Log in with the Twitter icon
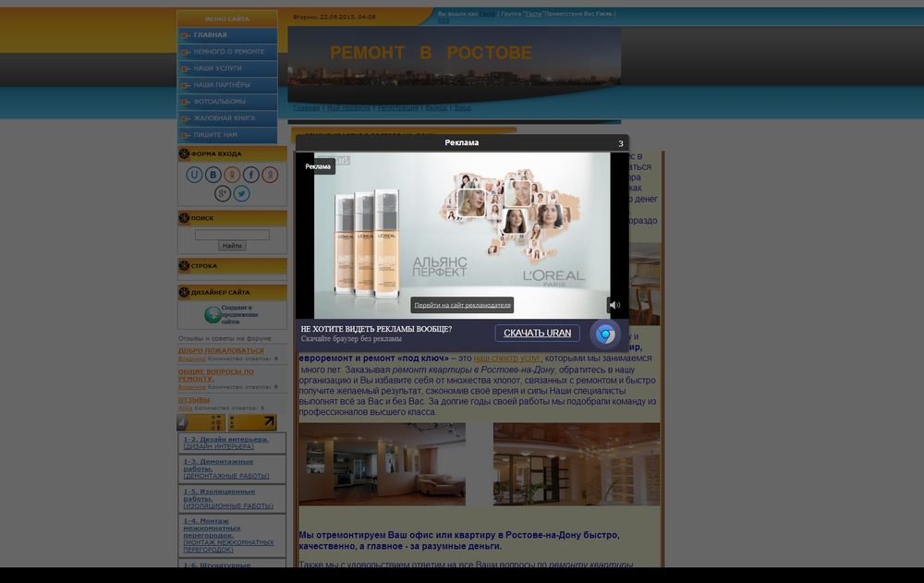Screen dimensions: 924x583 coord(241,193)
